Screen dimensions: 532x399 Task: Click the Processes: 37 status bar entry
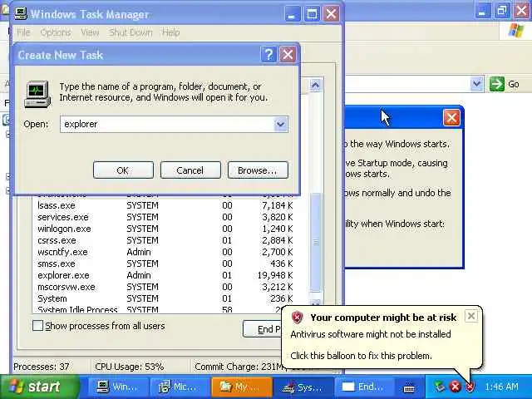(41, 367)
